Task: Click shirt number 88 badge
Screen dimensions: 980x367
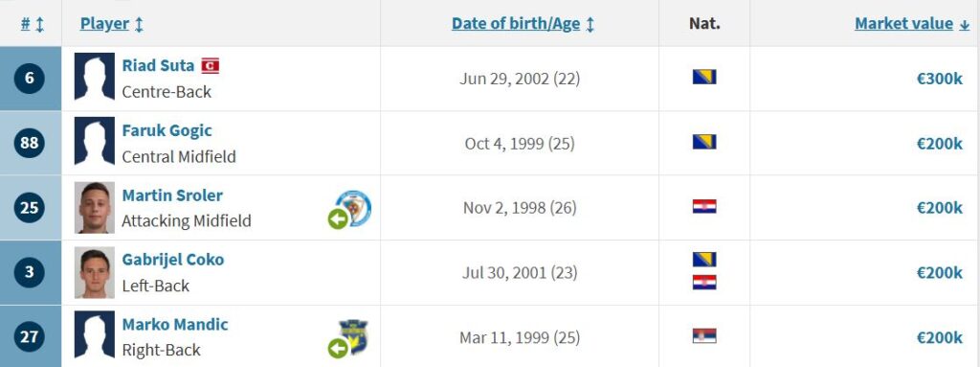Action: 30,143
